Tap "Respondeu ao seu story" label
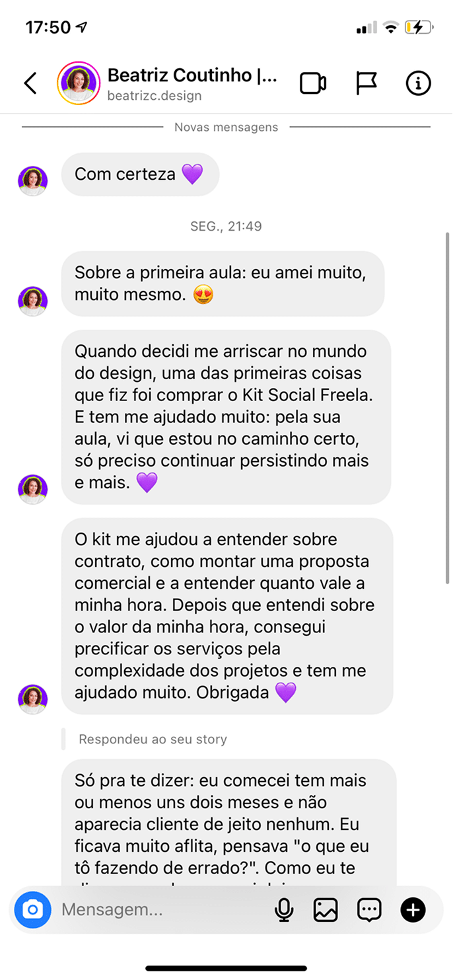453x980 pixels. point(153,739)
